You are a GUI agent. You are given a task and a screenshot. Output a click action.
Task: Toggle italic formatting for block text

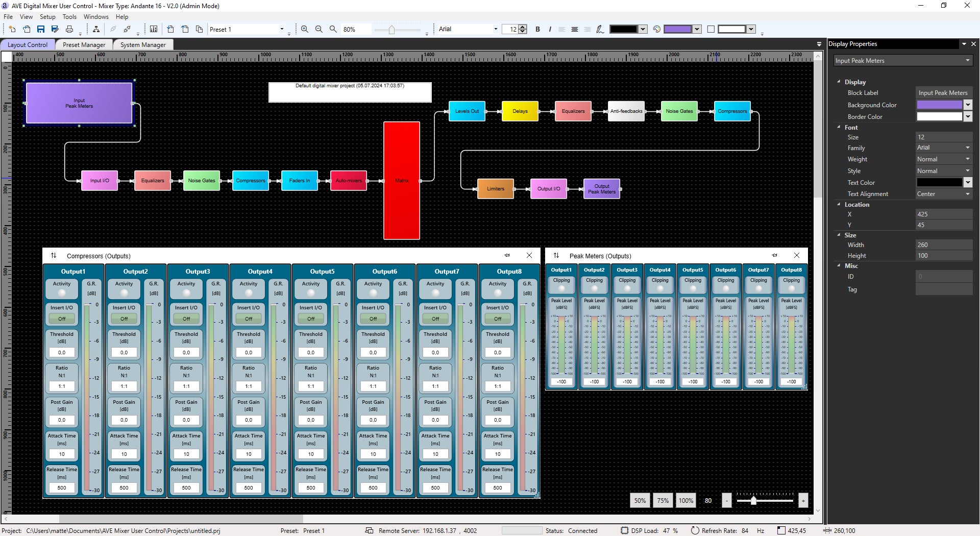[550, 29]
